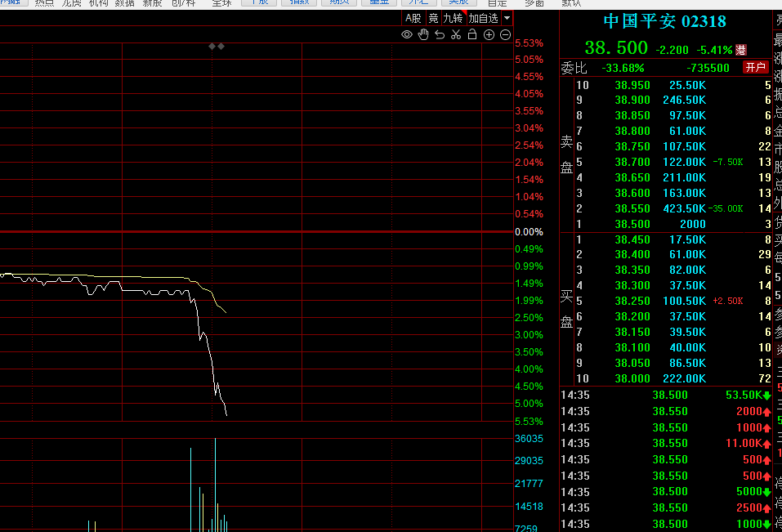Toggle the chart lock icon
Screen dimensions: 782x532
471,34
